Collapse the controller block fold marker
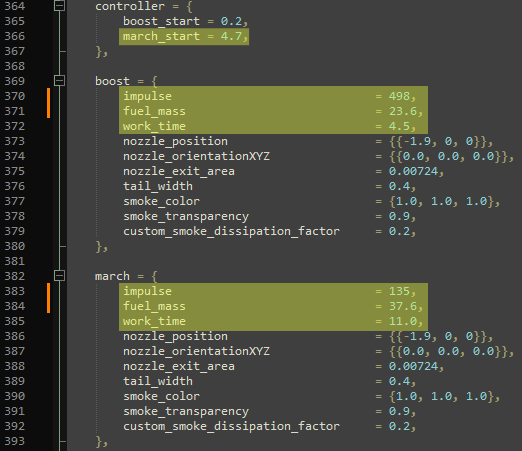 pos(59,6)
